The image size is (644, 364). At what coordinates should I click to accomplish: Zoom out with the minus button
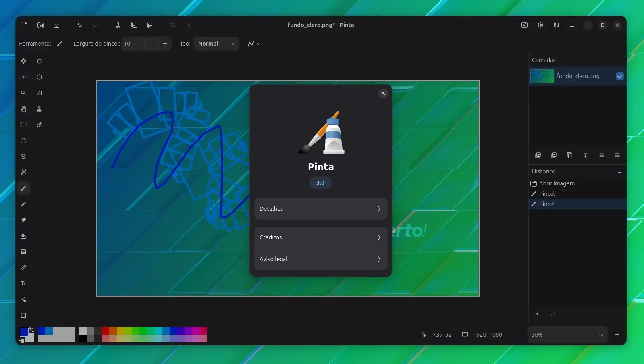[x=518, y=335]
